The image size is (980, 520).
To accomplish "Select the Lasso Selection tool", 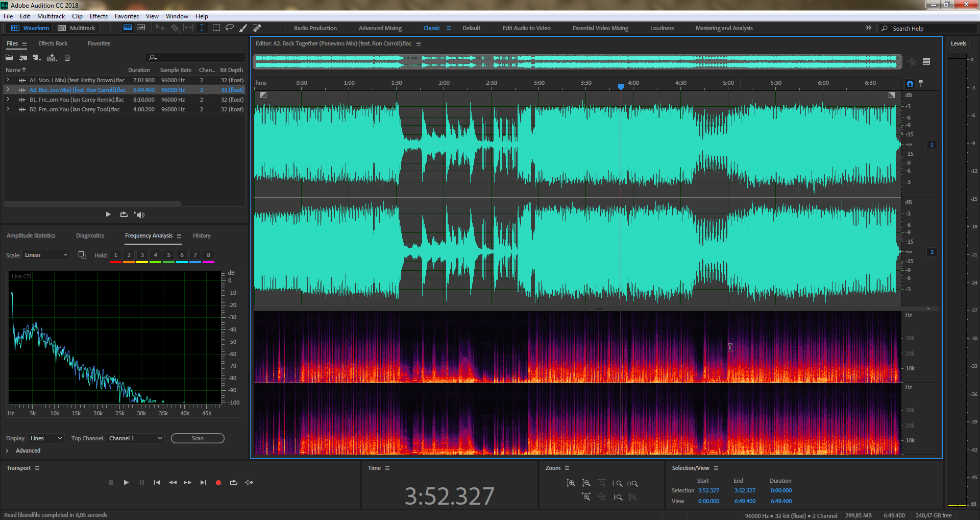I will click(230, 28).
